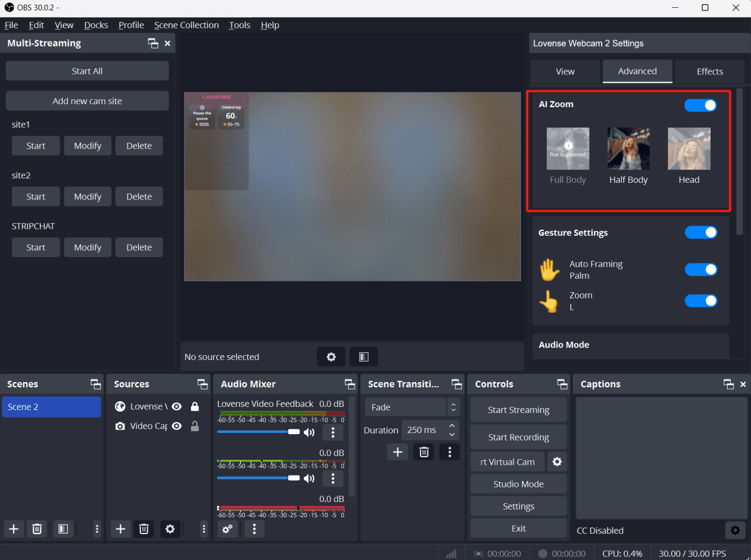This screenshot has height=560, width=751.
Task: Mute Lovense Video Feedback audio speaker
Action: (x=309, y=432)
